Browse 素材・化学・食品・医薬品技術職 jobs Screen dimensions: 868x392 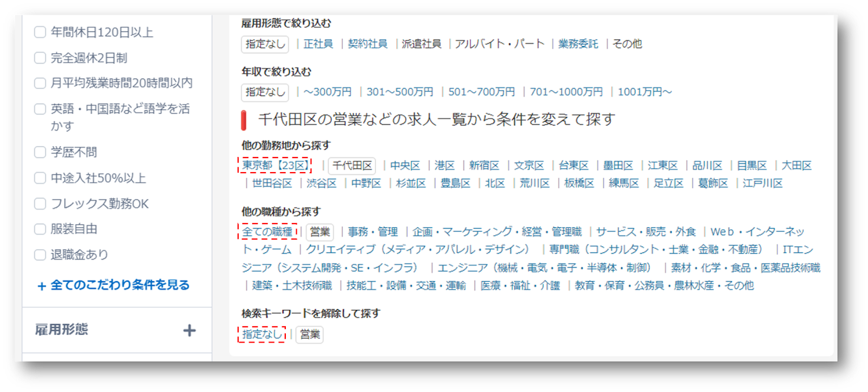(x=745, y=268)
